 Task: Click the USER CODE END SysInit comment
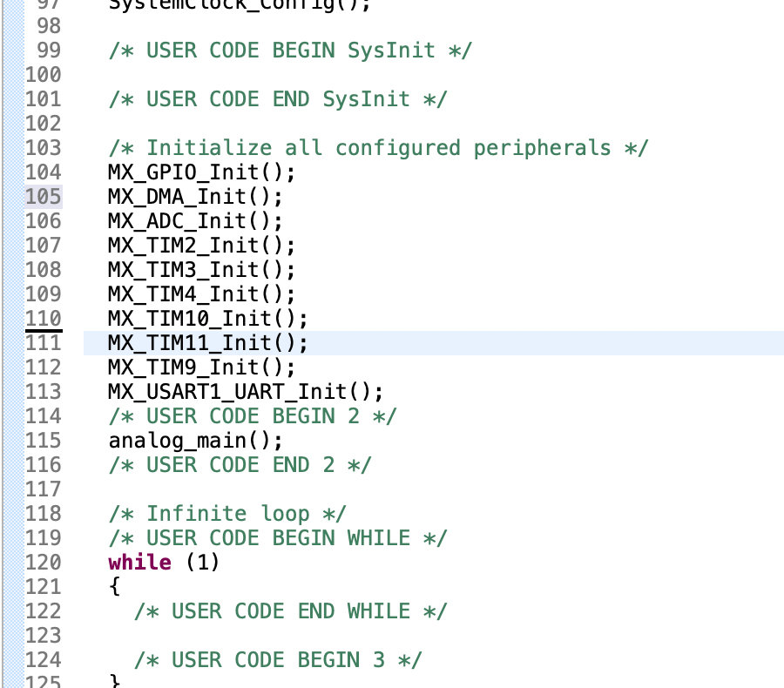[278, 99]
